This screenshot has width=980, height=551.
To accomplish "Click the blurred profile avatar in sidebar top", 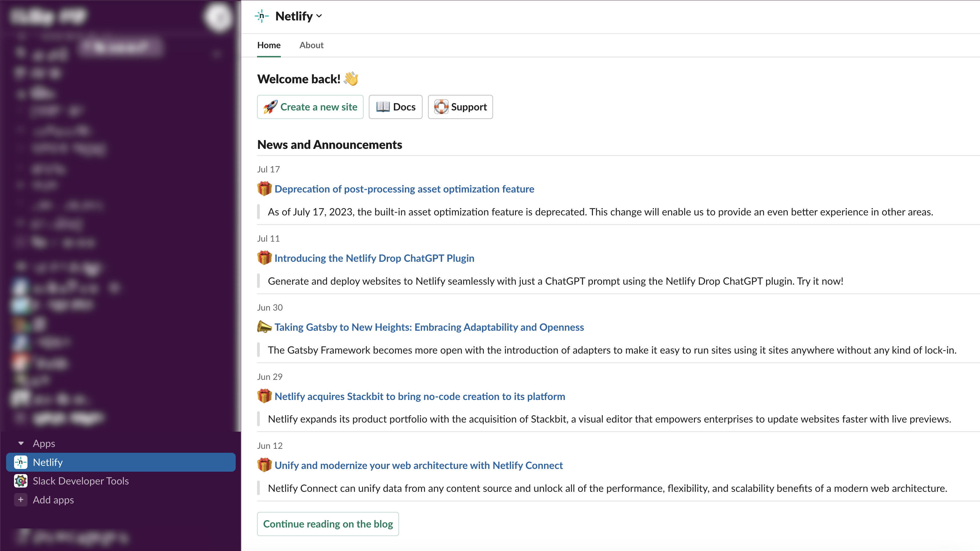I will (218, 17).
